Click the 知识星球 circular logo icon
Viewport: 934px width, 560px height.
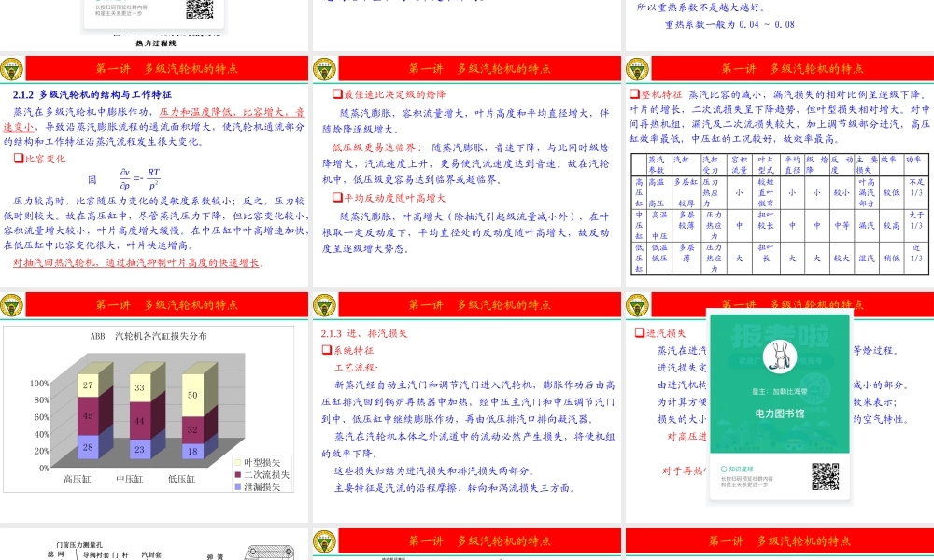click(723, 467)
